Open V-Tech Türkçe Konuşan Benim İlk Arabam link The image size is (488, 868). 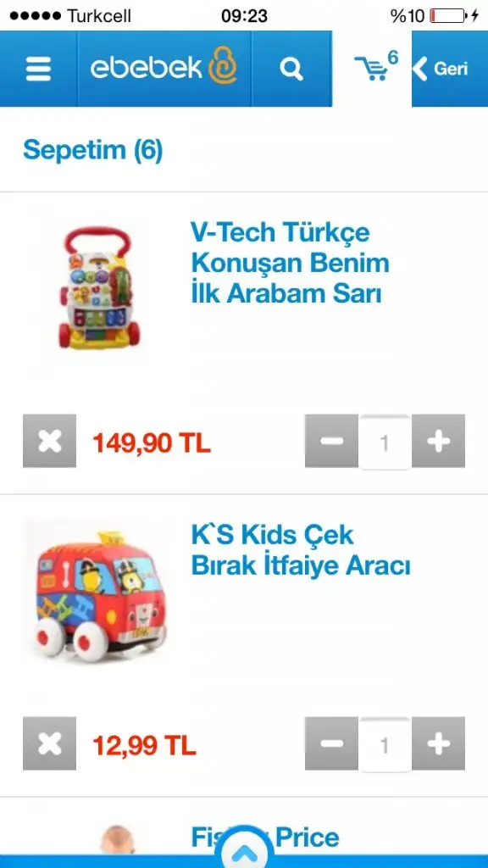[x=290, y=263]
